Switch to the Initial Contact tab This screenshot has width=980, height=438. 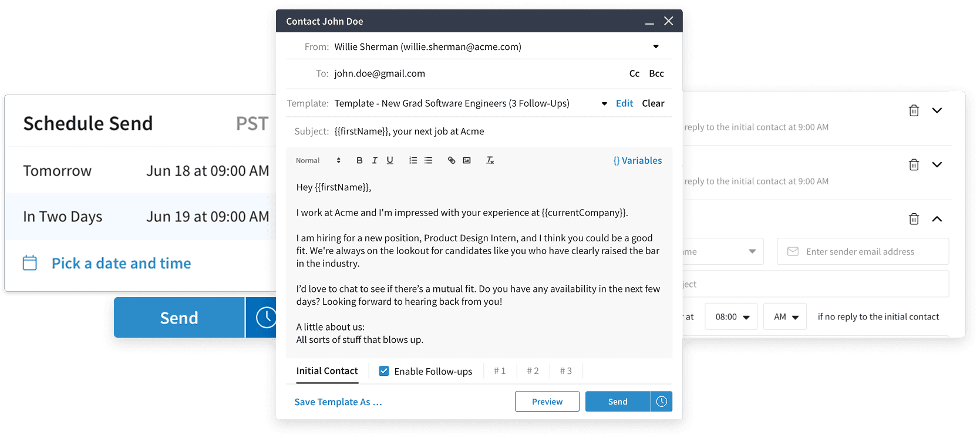(x=327, y=371)
